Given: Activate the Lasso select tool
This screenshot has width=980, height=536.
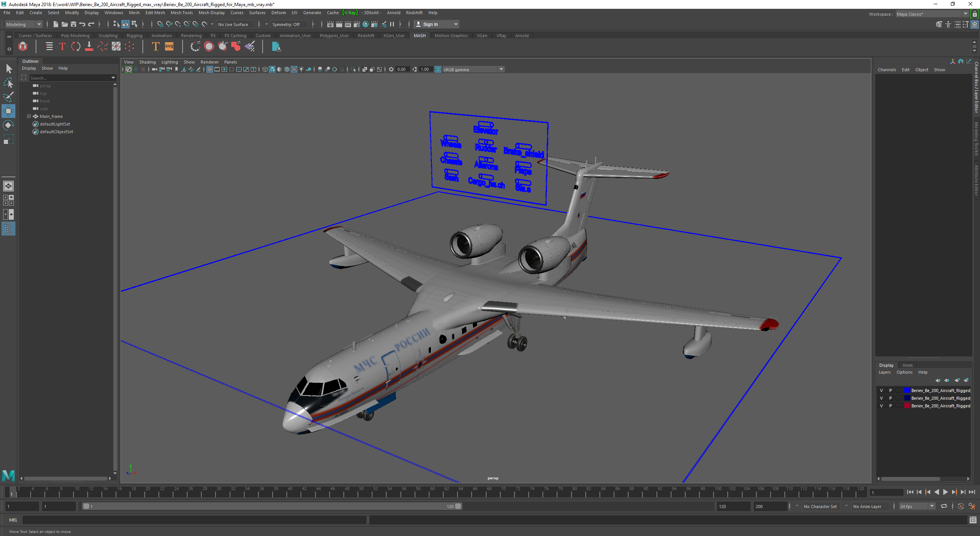Looking at the screenshot, I should 8,83.
